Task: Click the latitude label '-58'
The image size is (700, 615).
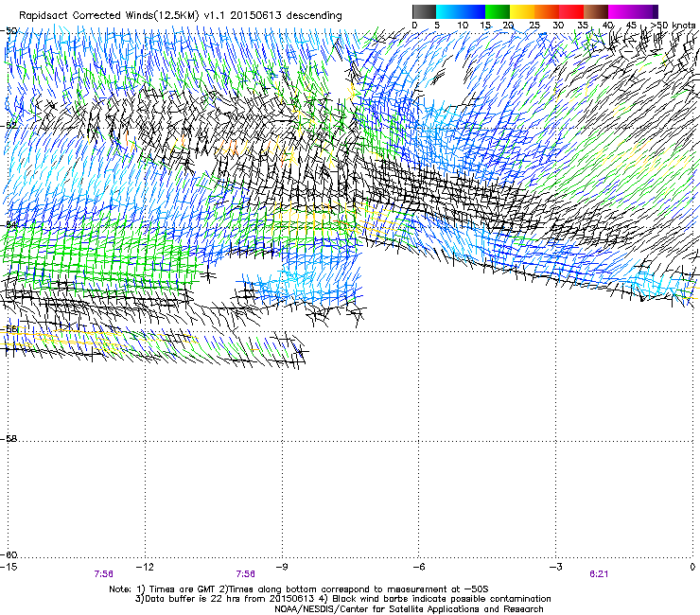Action: pos(9,439)
